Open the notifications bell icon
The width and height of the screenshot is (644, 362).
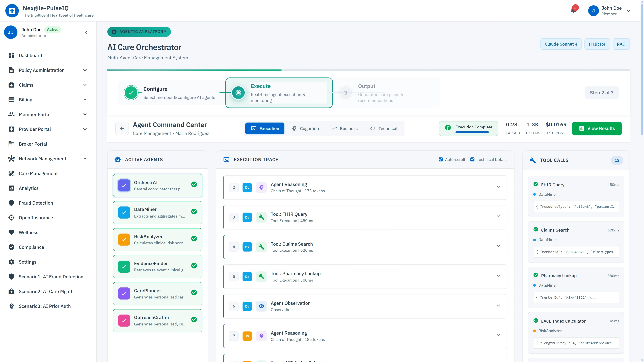[573, 11]
